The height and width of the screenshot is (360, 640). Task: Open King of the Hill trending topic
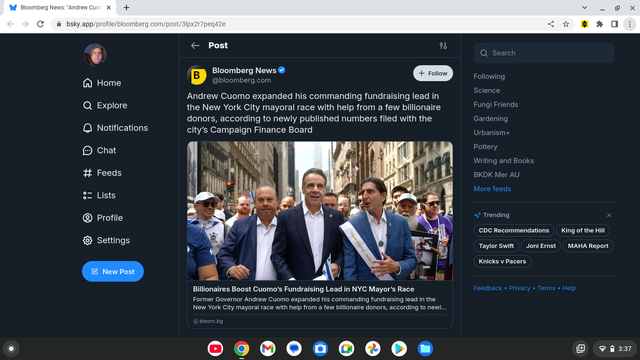pyautogui.click(x=582, y=230)
